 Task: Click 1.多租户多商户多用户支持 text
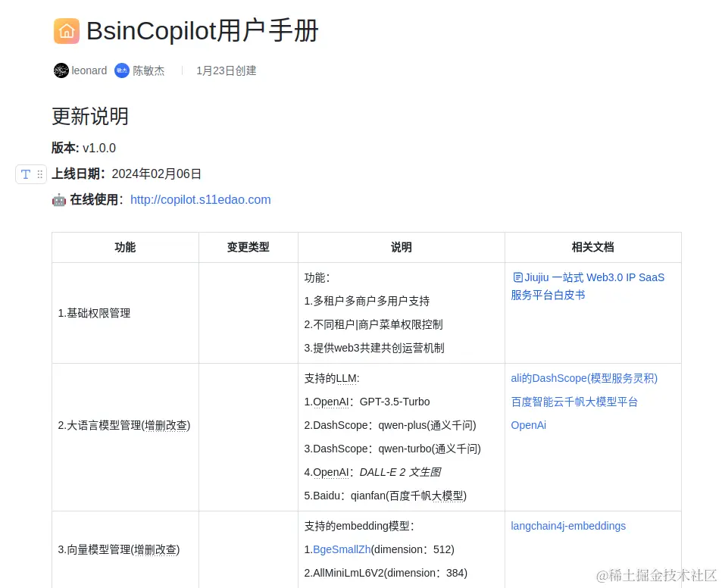[x=367, y=301]
